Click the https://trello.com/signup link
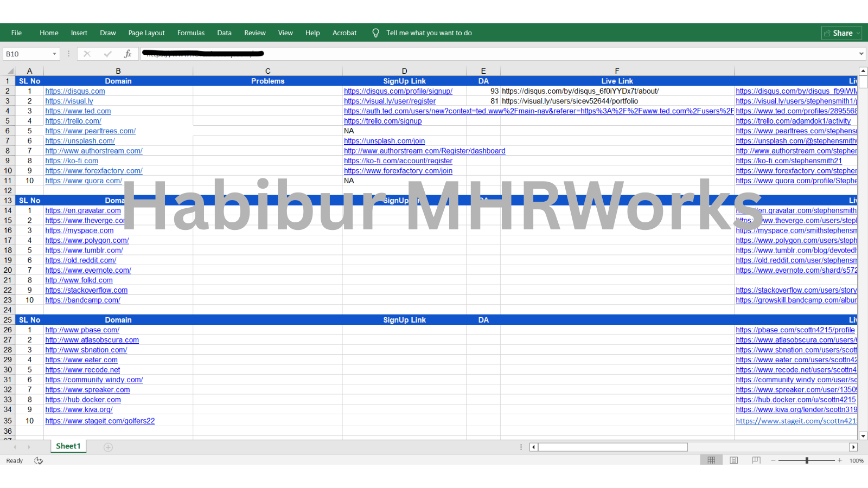The image size is (868, 488). point(382,121)
